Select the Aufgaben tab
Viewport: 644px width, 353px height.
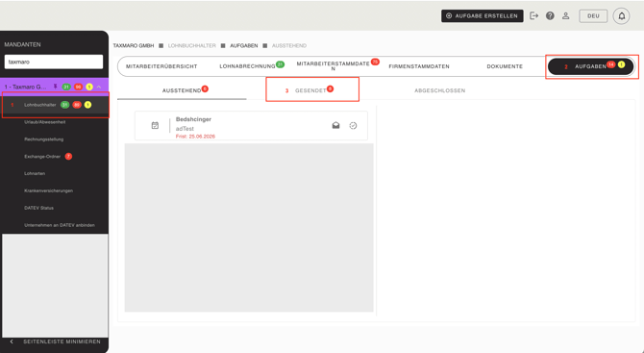tap(590, 66)
